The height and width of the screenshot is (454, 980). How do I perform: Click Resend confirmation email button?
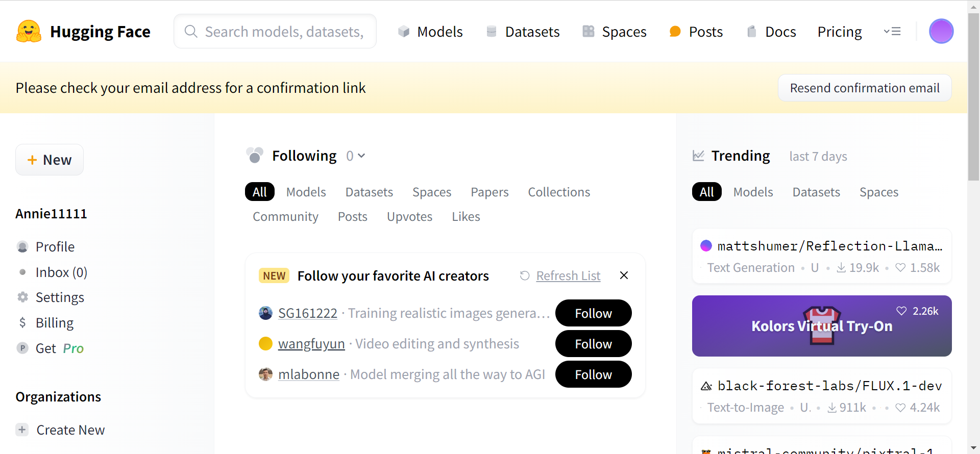point(865,88)
